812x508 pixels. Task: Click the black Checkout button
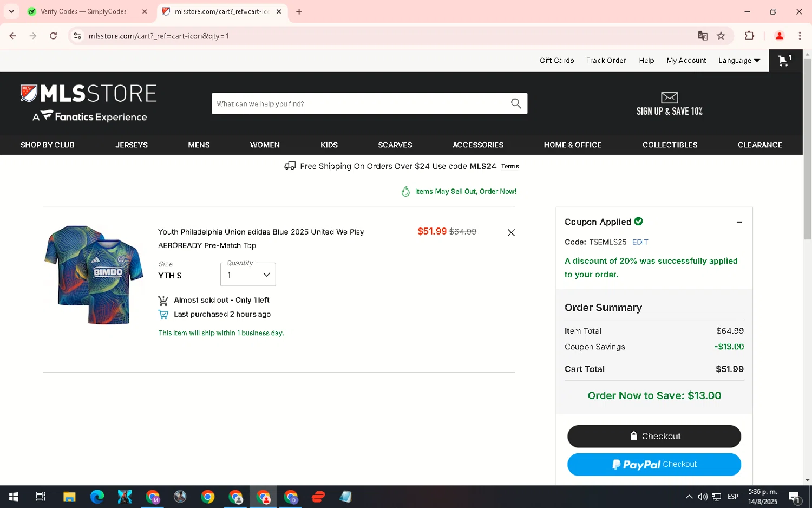point(654,436)
